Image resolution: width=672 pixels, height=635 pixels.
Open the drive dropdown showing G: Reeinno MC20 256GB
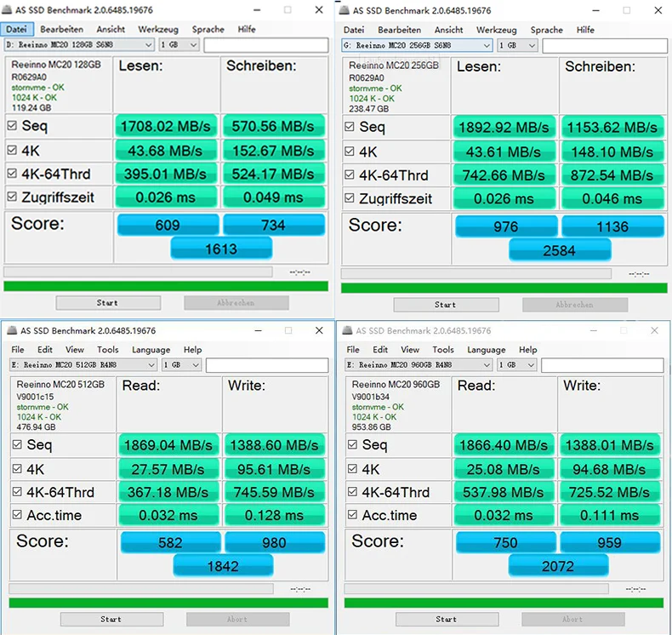[x=417, y=45]
